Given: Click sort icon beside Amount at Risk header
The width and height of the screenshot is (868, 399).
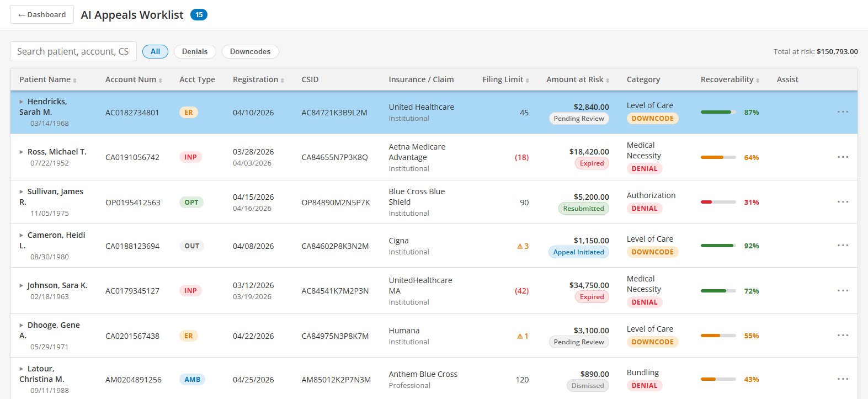Looking at the screenshot, I should point(608,81).
